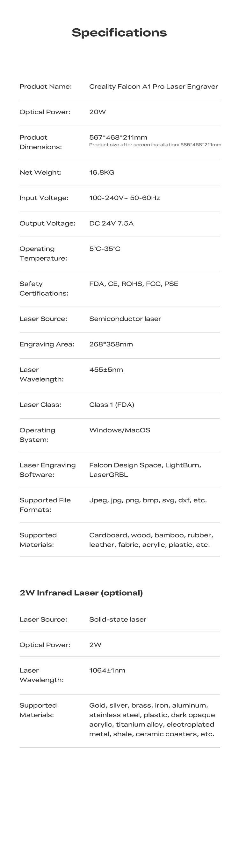Click the 567*468*211mm dimensions value
Screen dimensions: 239x868
coord(118,137)
